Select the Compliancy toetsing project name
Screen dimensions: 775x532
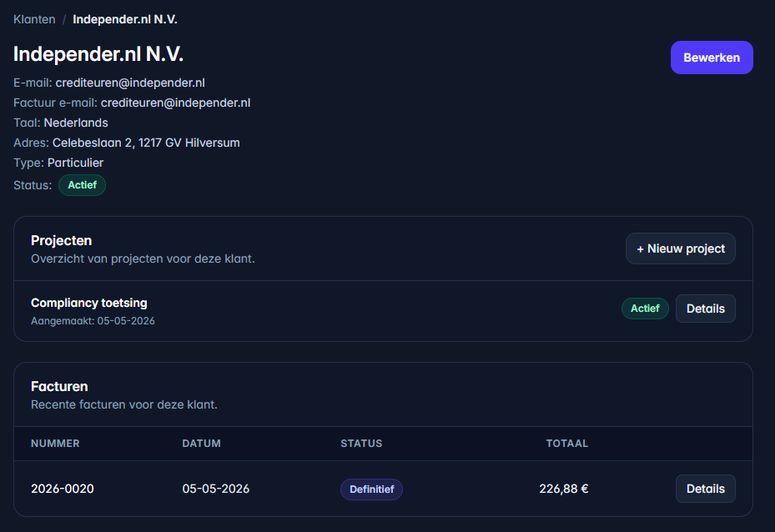(x=89, y=303)
